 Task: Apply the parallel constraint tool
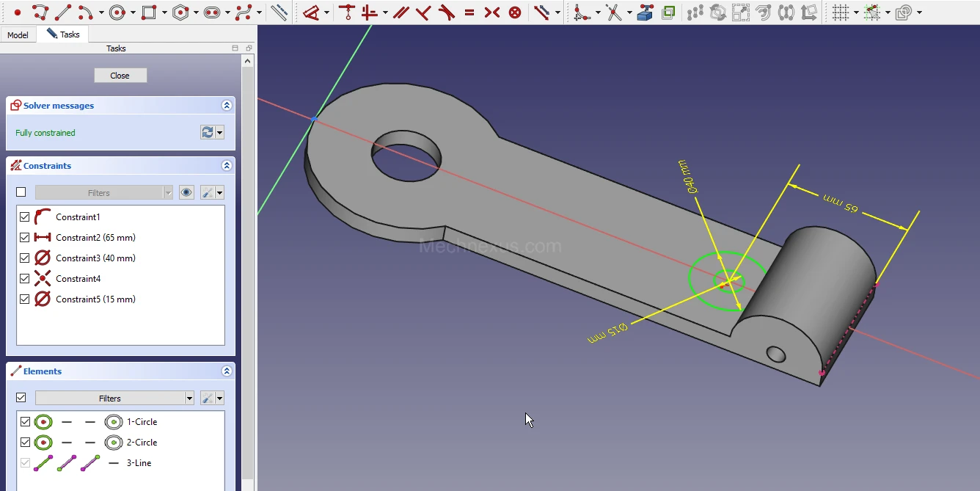pos(401,12)
